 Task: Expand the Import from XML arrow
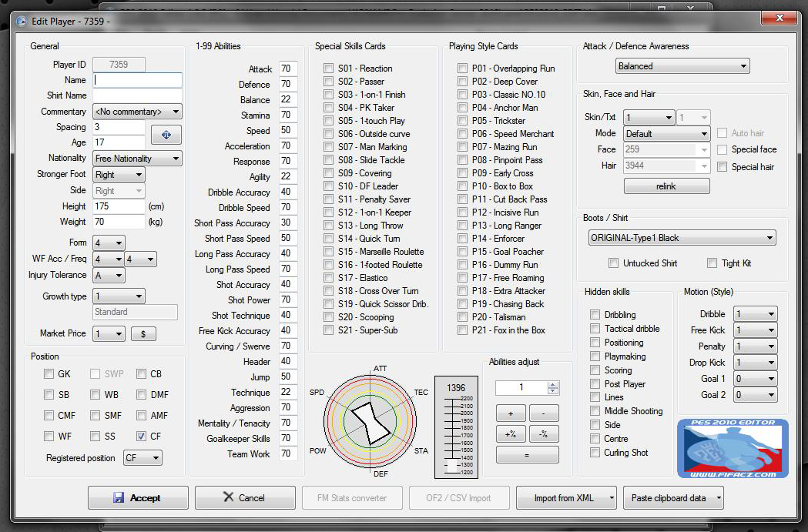612,498
